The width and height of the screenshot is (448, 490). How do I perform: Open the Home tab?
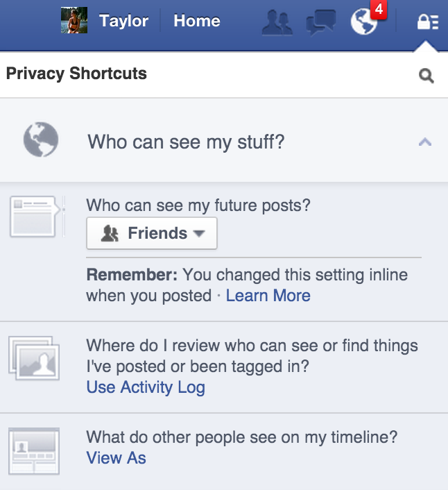pyautogui.click(x=197, y=21)
